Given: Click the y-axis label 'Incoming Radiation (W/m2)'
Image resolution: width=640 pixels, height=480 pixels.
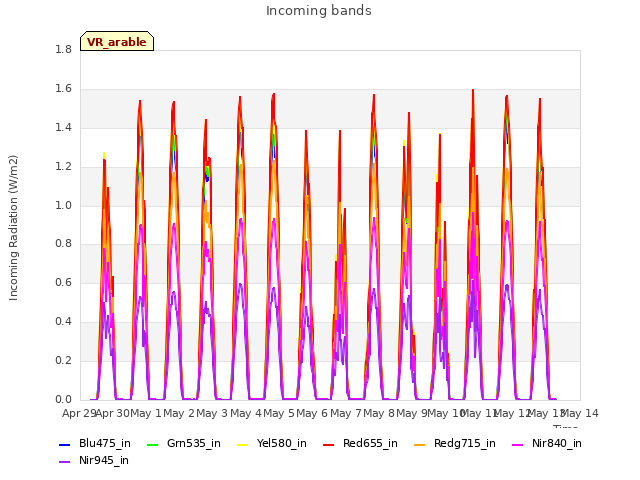Looking at the screenshot, I should (13, 228).
